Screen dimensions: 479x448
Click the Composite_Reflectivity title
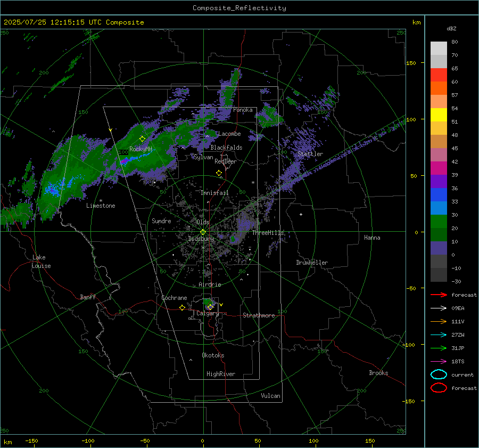pos(240,8)
